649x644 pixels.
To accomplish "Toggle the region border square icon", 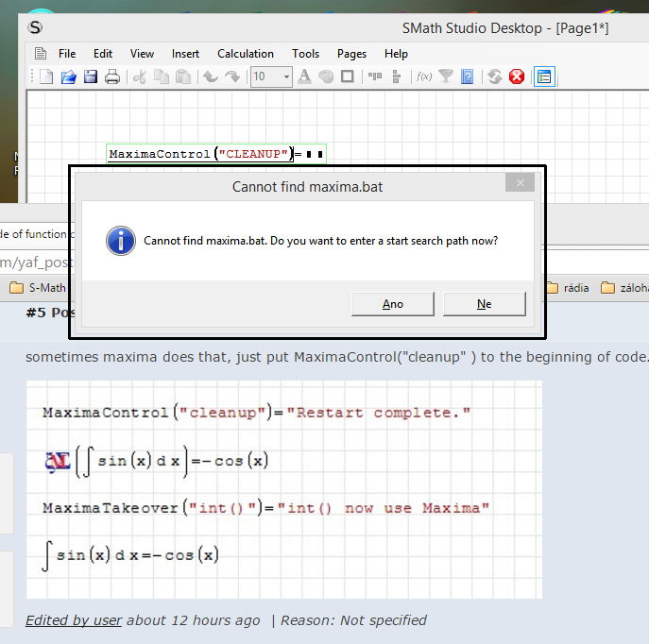I will point(348,77).
